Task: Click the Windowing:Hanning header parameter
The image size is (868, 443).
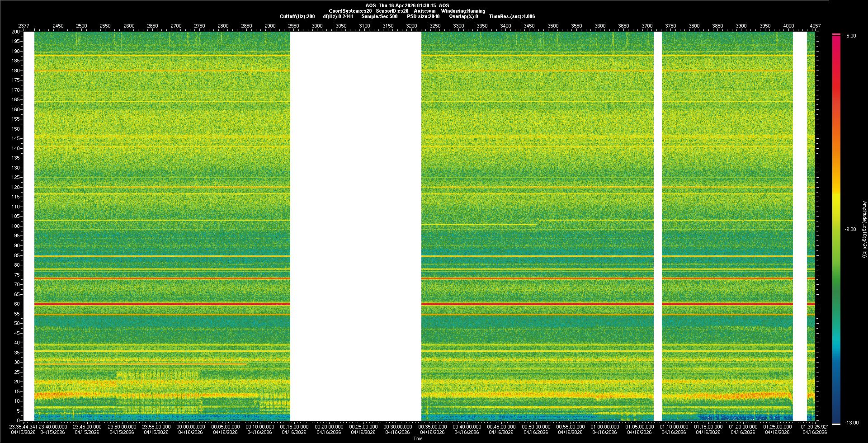Action: click(x=463, y=11)
